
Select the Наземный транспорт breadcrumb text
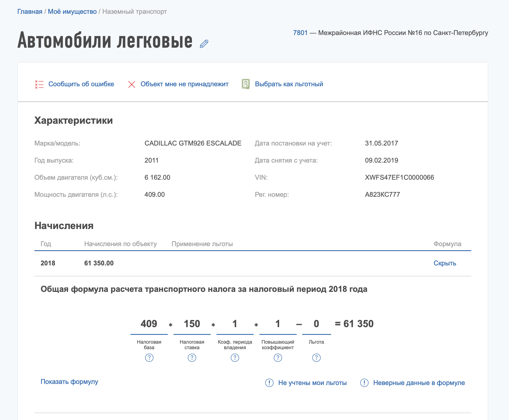click(134, 12)
